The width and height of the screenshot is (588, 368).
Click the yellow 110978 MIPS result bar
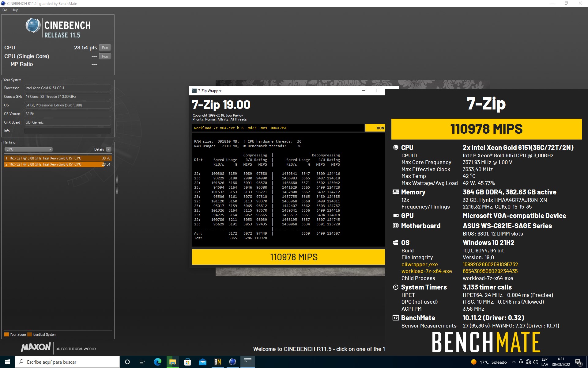pos(288,257)
